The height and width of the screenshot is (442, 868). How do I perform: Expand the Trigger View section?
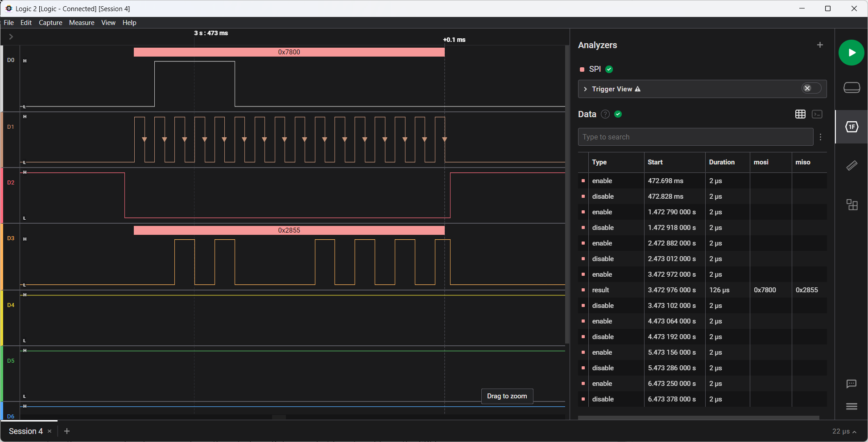(x=585, y=89)
